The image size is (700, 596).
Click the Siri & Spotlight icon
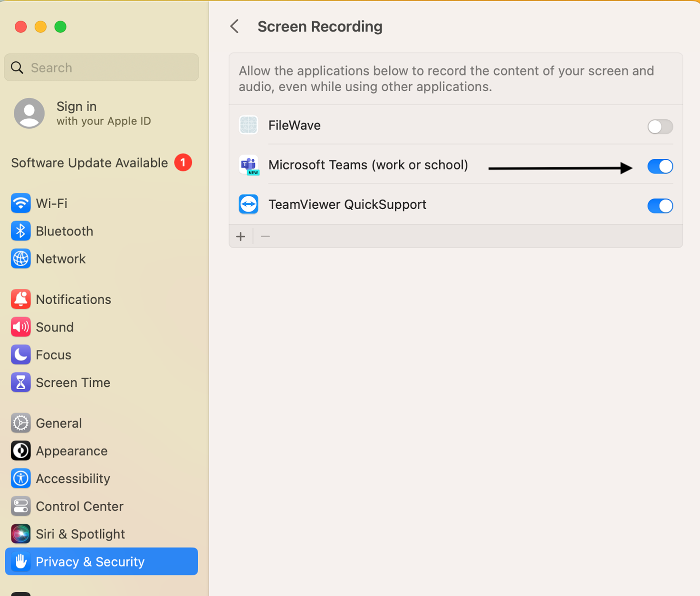[x=20, y=534]
